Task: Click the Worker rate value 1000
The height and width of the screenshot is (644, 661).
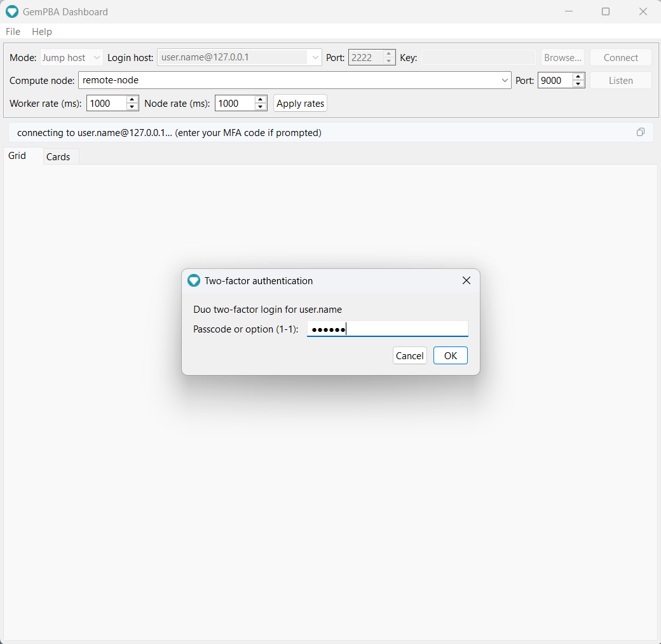Action: pos(106,104)
